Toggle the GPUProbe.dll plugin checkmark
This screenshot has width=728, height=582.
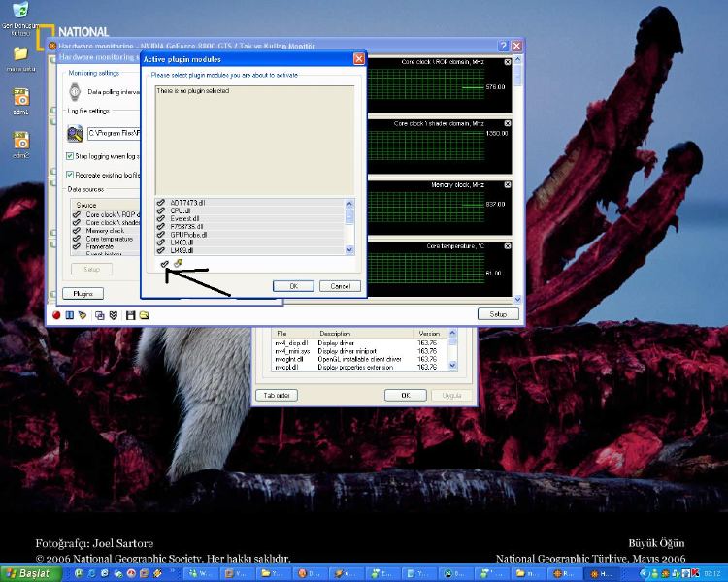click(x=160, y=235)
